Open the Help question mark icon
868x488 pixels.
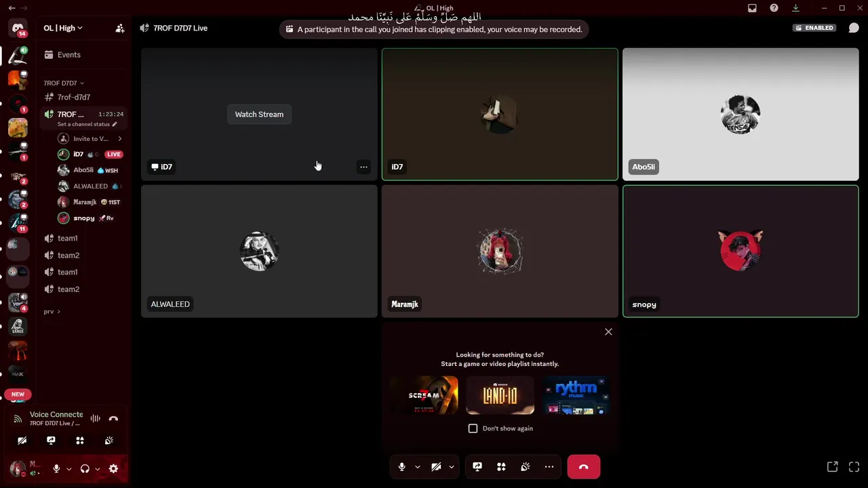tap(774, 8)
